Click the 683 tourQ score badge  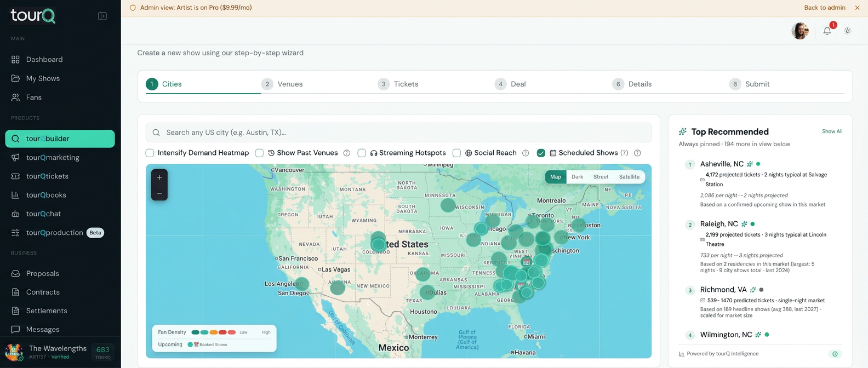pos(103,352)
